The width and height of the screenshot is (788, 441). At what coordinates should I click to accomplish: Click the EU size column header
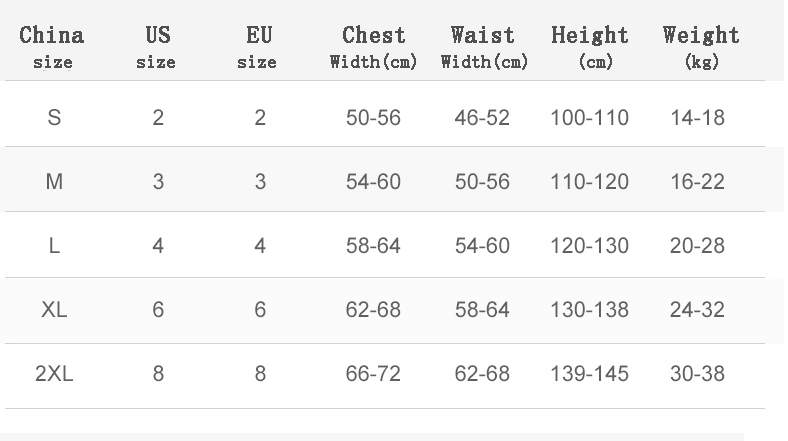[x=258, y=47]
